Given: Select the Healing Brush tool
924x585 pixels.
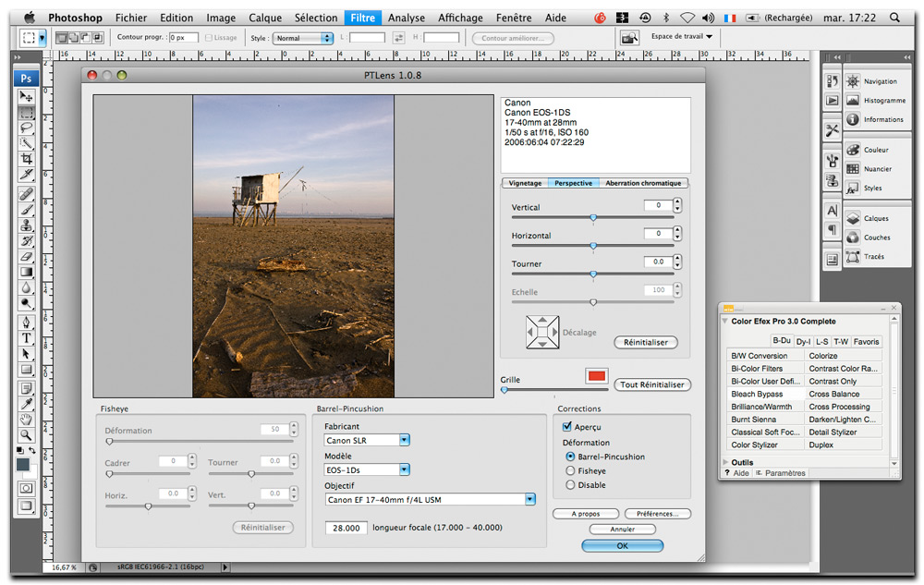Looking at the screenshot, I should [27, 194].
